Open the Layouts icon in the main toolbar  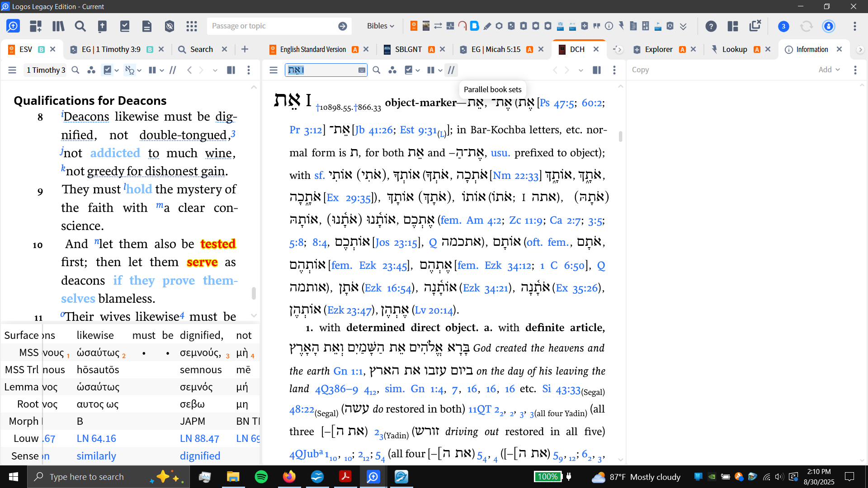(x=36, y=26)
